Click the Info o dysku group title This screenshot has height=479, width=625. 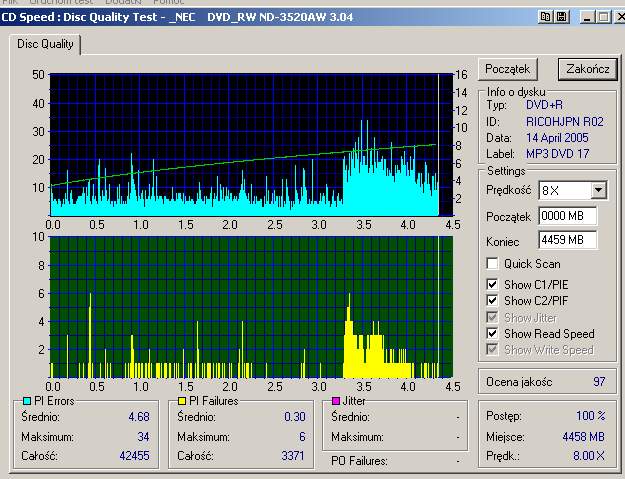pyautogui.click(x=516, y=92)
